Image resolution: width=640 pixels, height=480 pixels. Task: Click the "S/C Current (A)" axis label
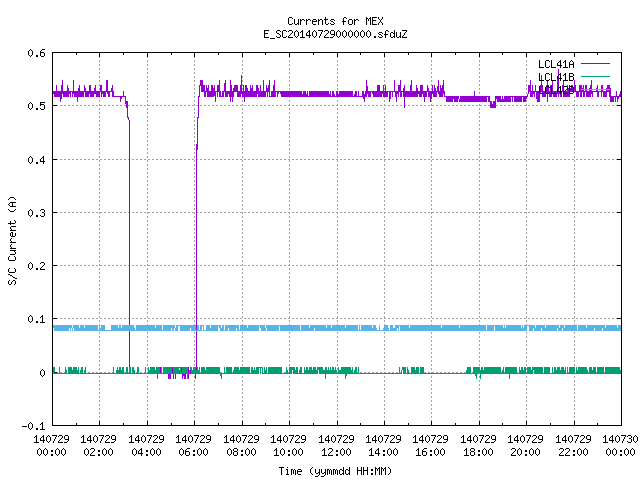click(x=13, y=240)
